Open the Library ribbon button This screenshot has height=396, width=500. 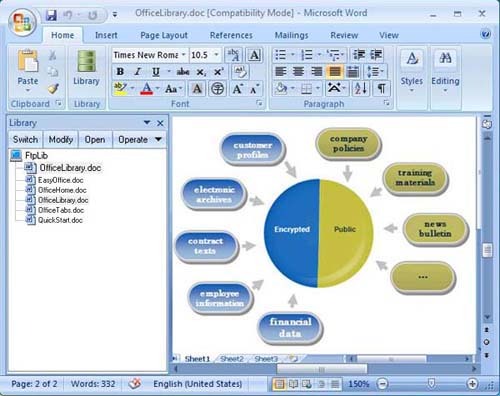click(86, 68)
